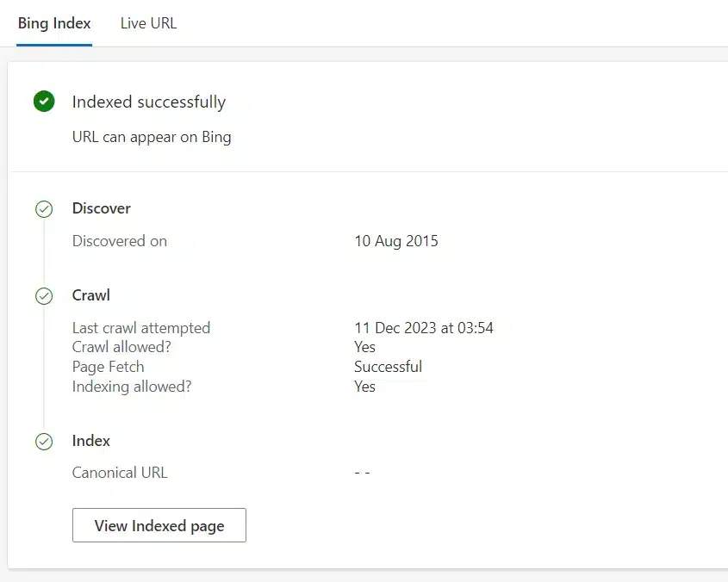Click the Last crawl attempted label
This screenshot has width=728, height=582.
pos(141,328)
